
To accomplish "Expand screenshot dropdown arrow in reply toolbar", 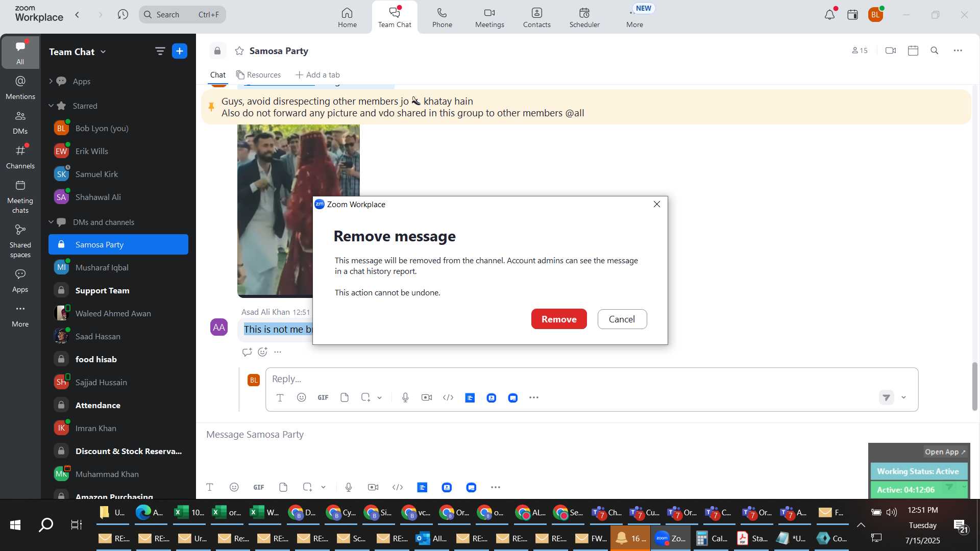I will (380, 398).
